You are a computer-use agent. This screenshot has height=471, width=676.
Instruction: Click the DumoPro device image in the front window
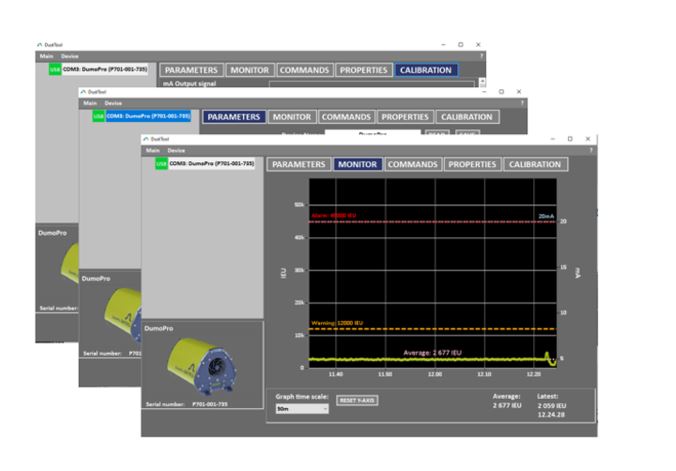(202, 367)
